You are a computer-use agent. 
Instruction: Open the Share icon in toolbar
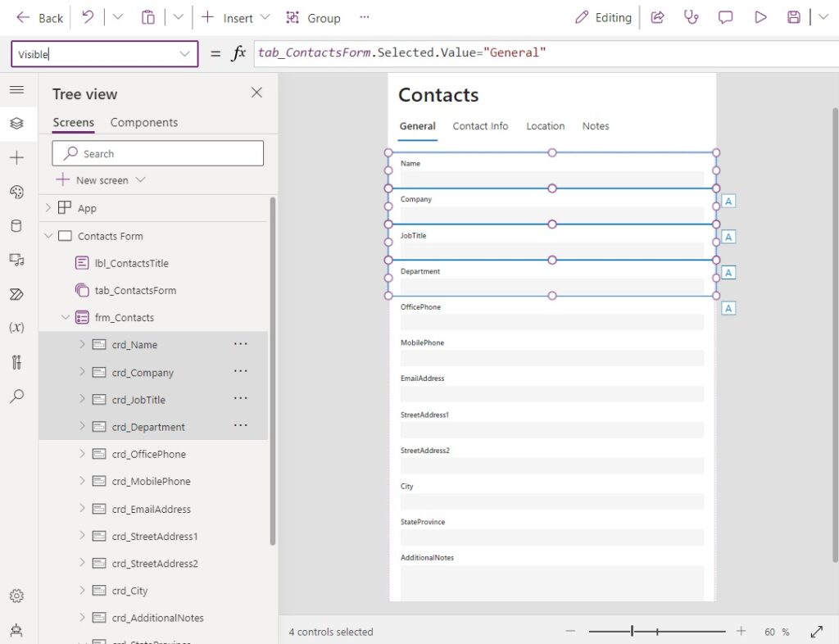tap(657, 18)
